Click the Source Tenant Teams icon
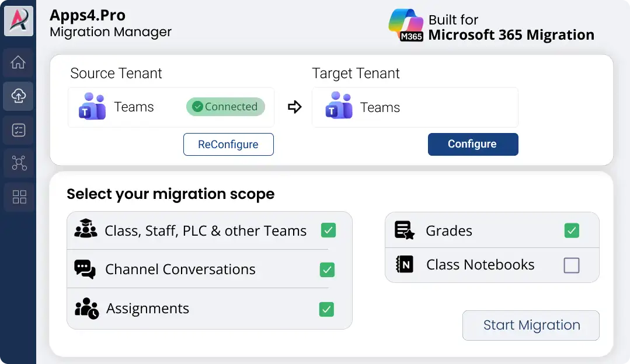 click(92, 106)
